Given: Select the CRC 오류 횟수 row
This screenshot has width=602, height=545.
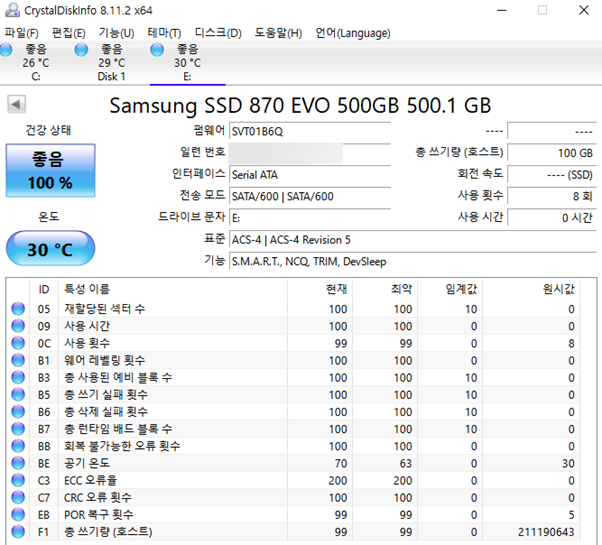Looking at the screenshot, I should 294,497.
